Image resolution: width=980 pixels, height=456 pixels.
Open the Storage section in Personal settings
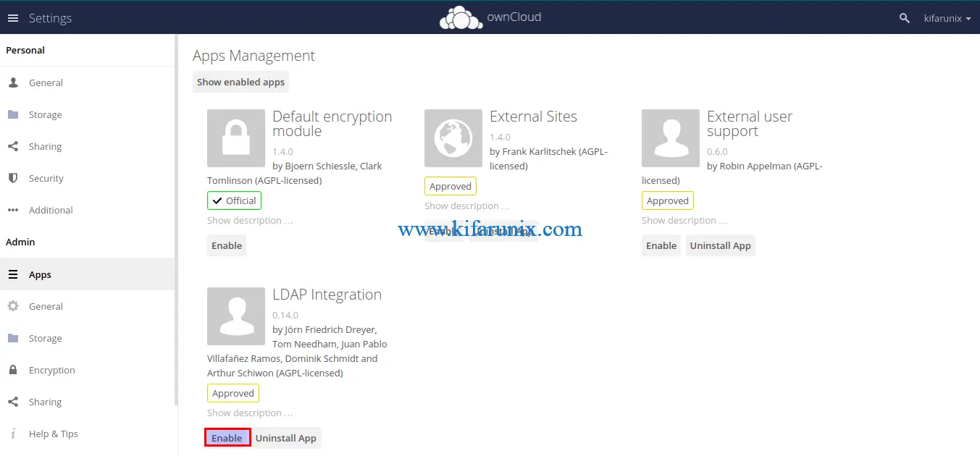point(13,114)
